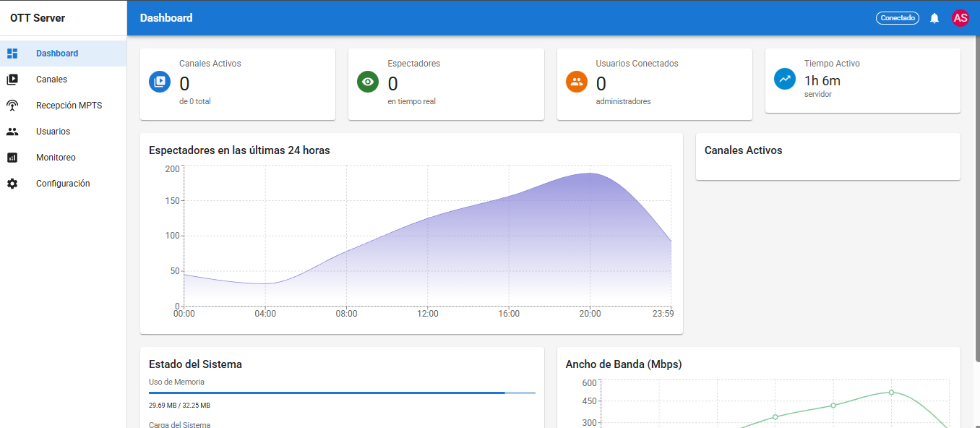Viewport: 980px width, 428px height.
Task: Click the 12:00 axis label on viewers chart
Action: 428,314
